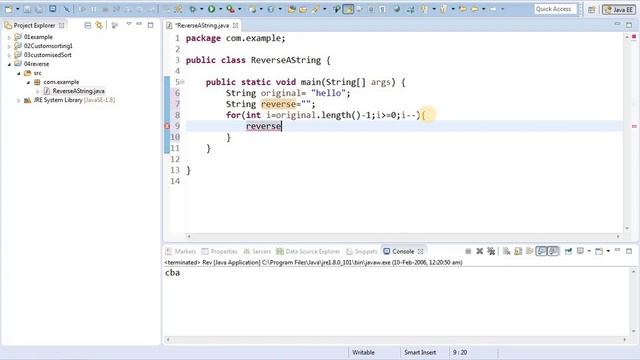This screenshot has height=360, width=640.
Task: Select the Java EE perspective button
Action: (x=619, y=9)
